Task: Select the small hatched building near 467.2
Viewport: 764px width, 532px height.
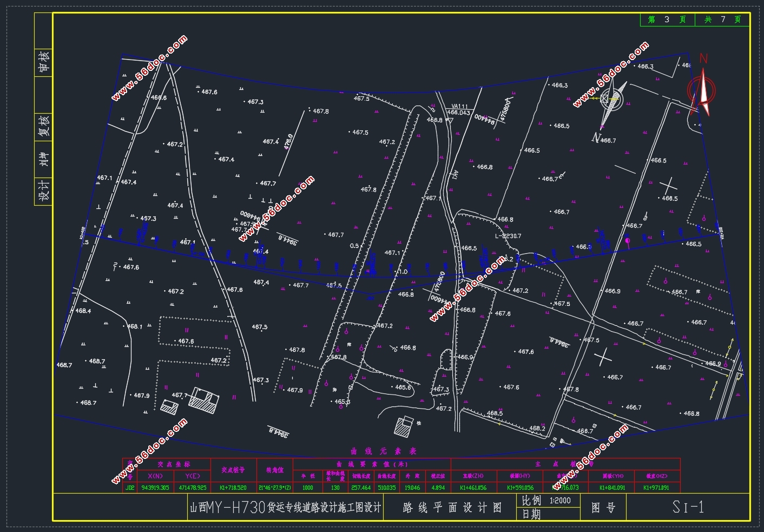Action: click(404, 425)
